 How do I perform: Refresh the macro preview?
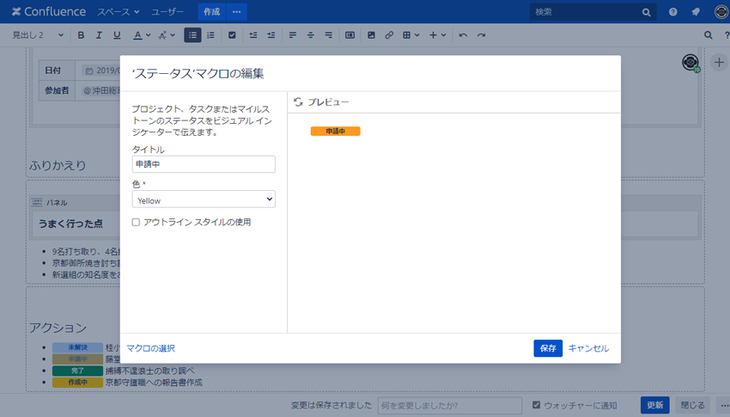pos(298,102)
